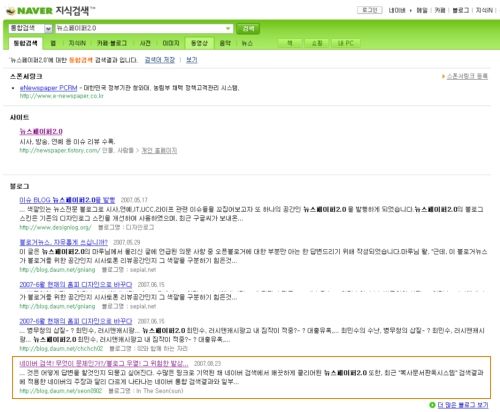Image resolution: width=500 pixels, height=412 pixels.
Task: Switch to the 쇼핑 tab
Action: [x=317, y=43]
